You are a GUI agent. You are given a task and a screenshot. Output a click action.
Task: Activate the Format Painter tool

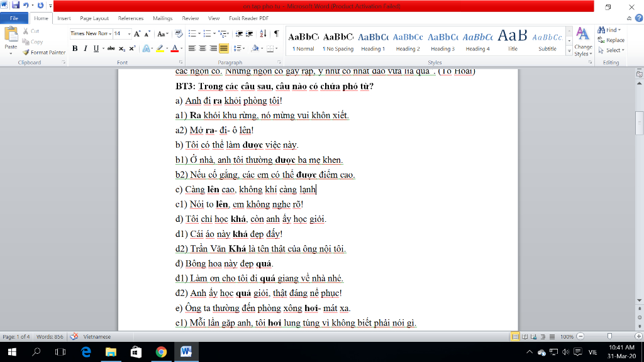[44, 52]
